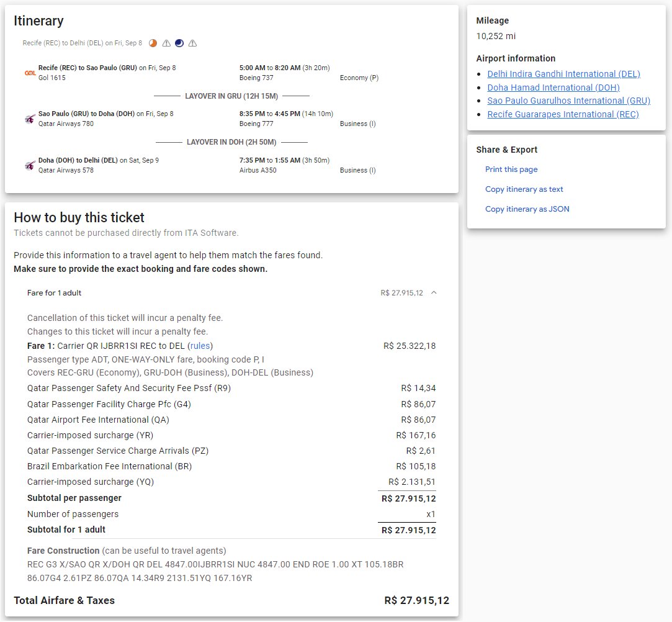672x622 pixels.
Task: Click 'Business (I)' for the Boeing 777 flight
Action: 358,124
